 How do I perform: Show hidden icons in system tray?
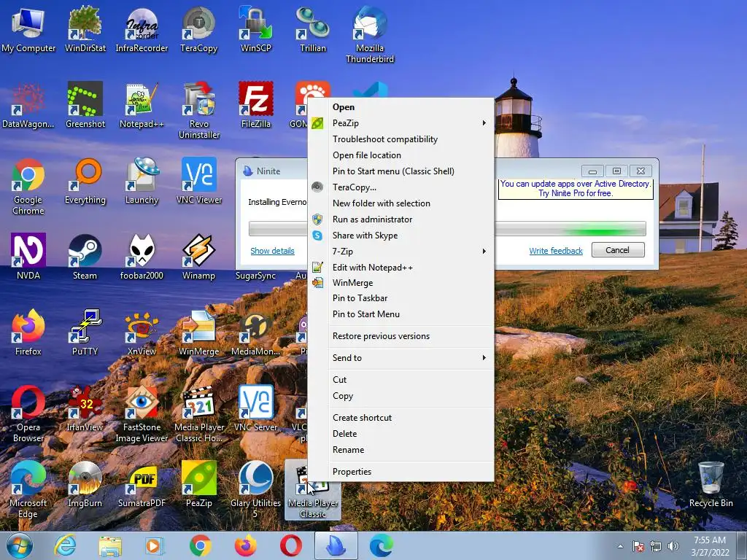click(x=620, y=546)
